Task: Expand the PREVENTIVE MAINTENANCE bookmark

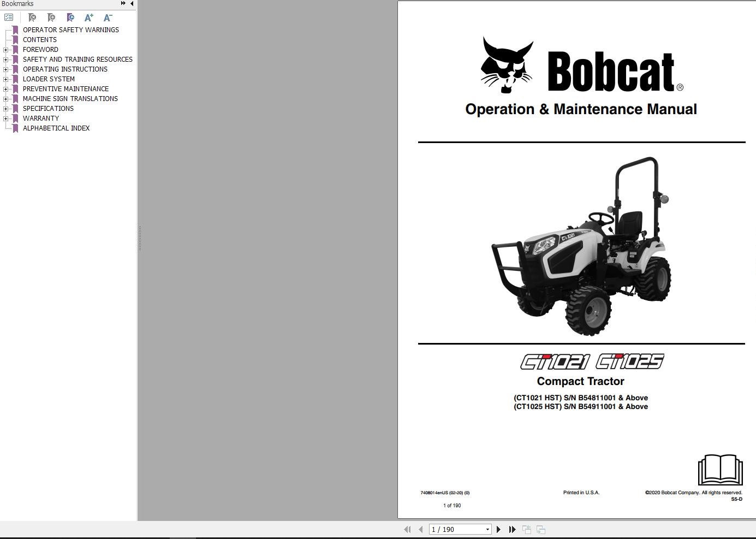Action: pos(5,89)
